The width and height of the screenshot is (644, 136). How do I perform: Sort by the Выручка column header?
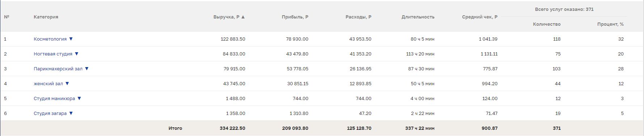click(x=226, y=17)
